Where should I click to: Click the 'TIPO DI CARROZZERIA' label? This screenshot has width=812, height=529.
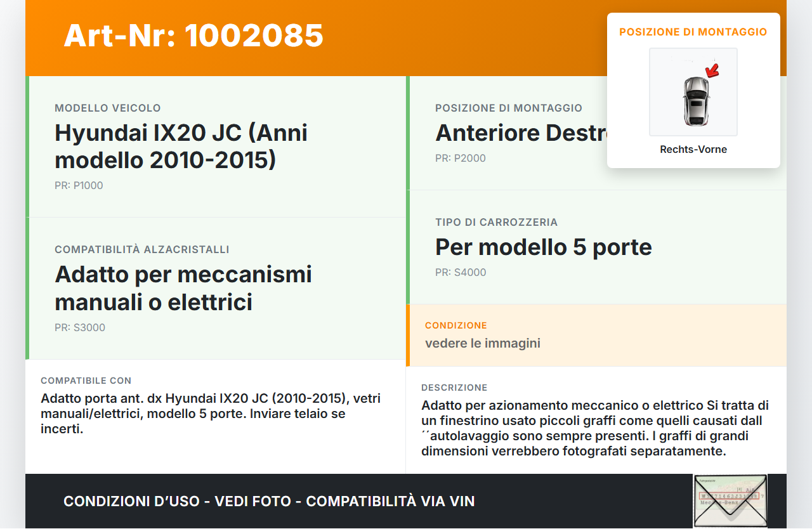pos(497,223)
